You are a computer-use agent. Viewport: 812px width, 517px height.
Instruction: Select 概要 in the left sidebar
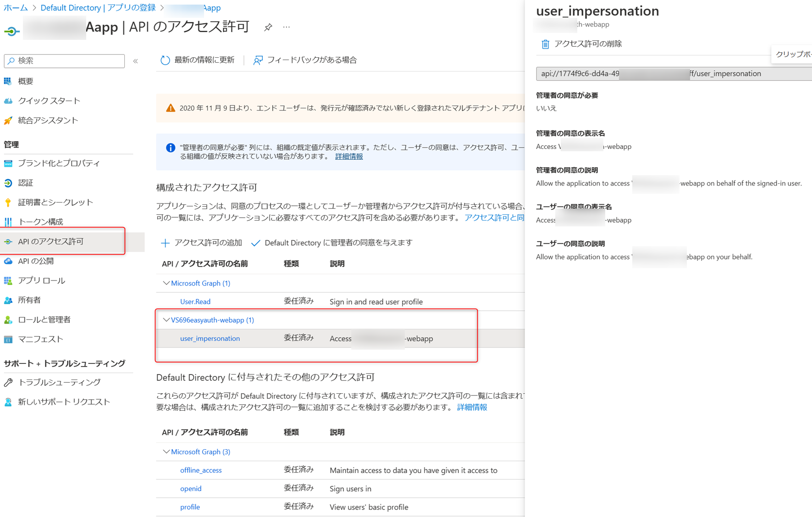25,81
